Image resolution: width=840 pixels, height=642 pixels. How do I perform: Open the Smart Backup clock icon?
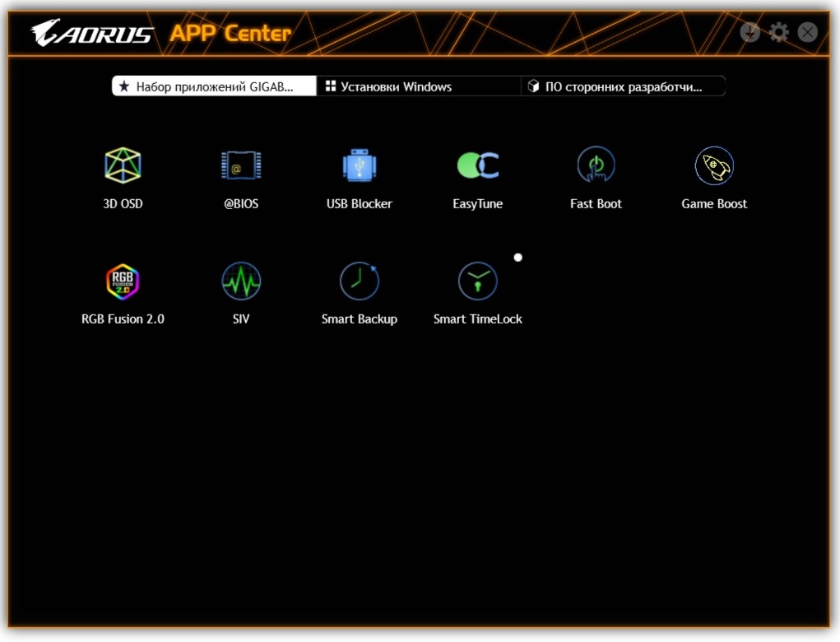point(360,281)
